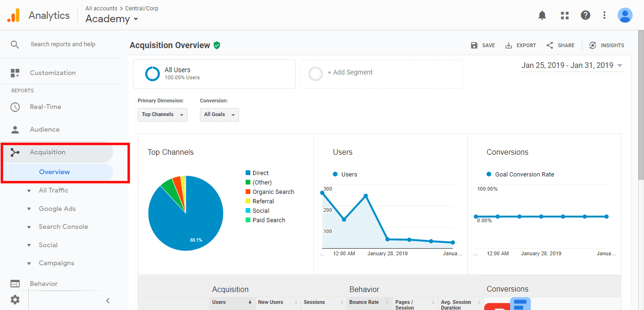Click the user account avatar
Screen dimensions: 644x310
pyautogui.click(x=625, y=16)
